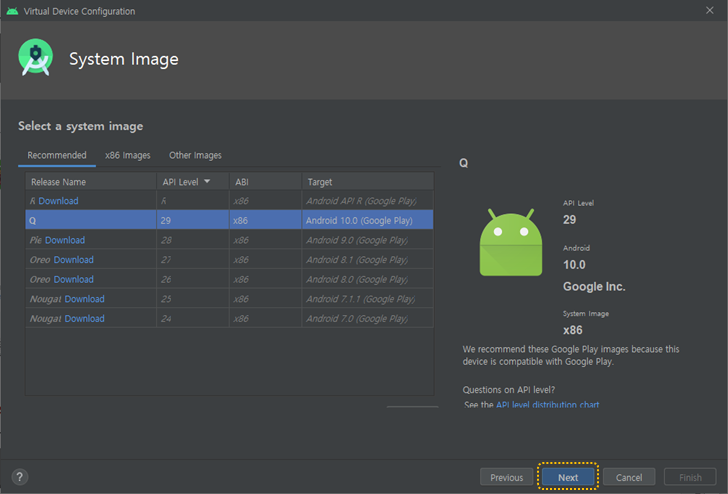728x494 pixels.
Task: Click the Target column header
Action: coord(368,182)
